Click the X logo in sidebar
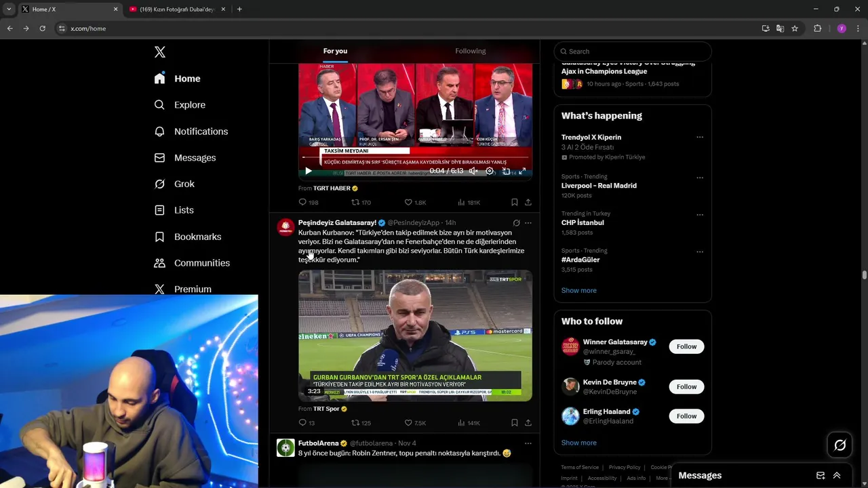Image resolution: width=868 pixels, height=488 pixels. coord(159,52)
